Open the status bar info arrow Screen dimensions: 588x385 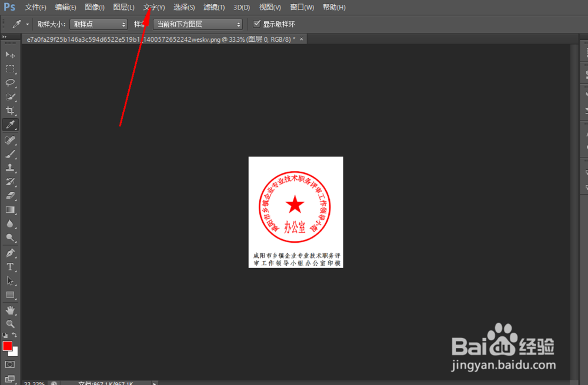click(x=154, y=383)
